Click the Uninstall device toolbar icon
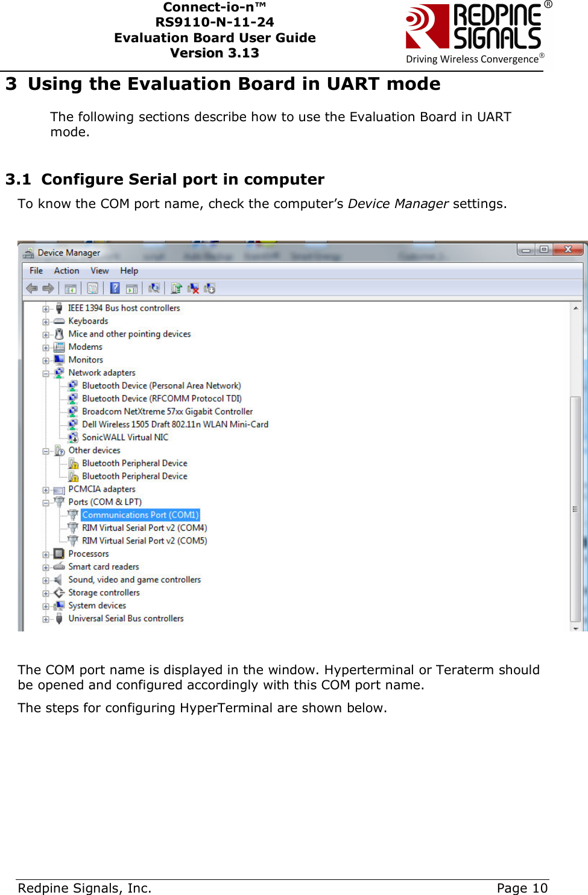Image resolution: width=588 pixels, height=895 pixels. click(x=209, y=288)
